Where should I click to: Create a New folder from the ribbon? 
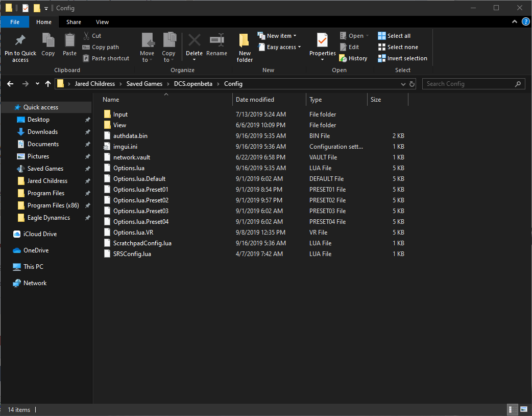coord(245,48)
